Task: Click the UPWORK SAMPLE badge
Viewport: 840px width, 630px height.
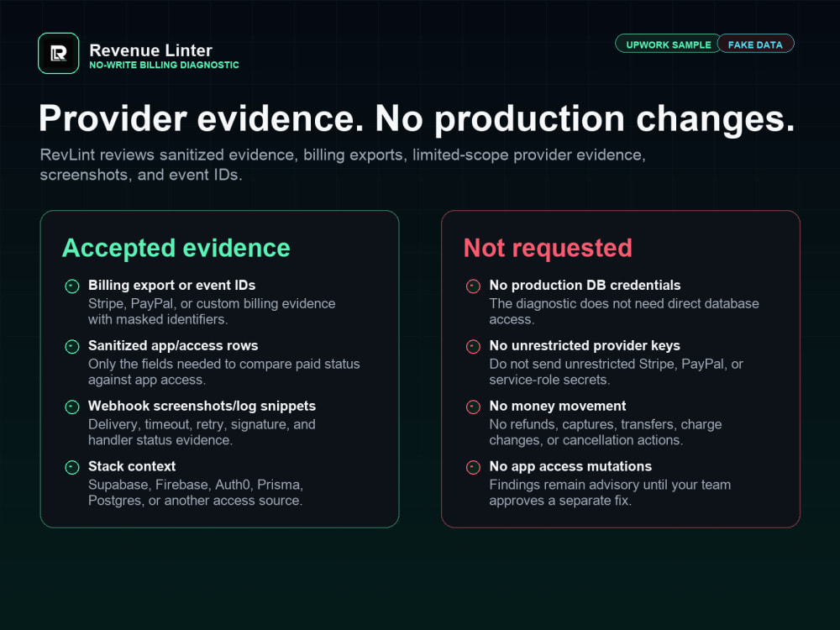Action: 668,45
